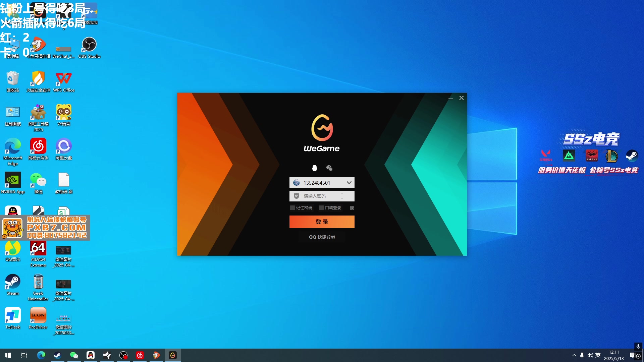Expand the account 1352484501 dropdown
Screen dimensions: 644x362
point(349,183)
